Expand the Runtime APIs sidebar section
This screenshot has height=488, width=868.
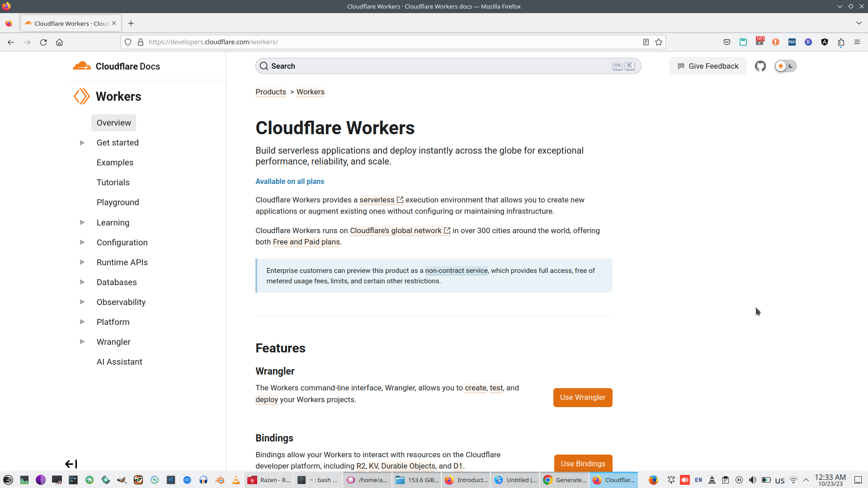tap(82, 262)
